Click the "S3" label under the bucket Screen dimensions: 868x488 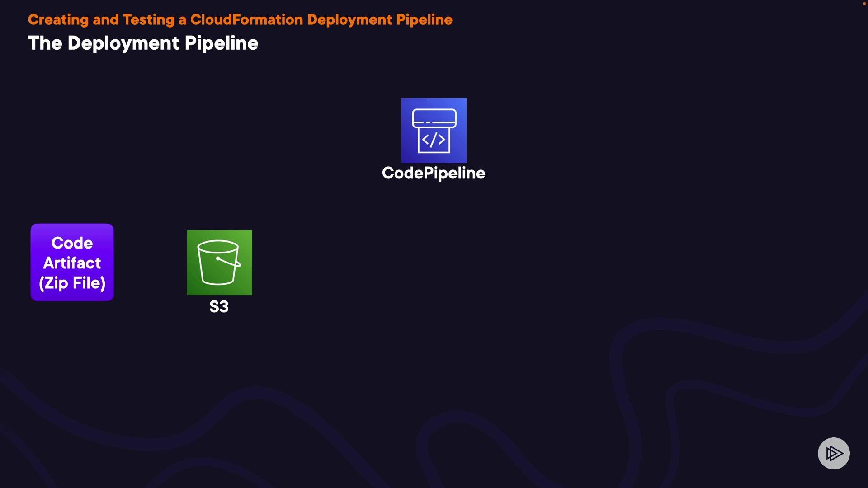click(x=219, y=307)
